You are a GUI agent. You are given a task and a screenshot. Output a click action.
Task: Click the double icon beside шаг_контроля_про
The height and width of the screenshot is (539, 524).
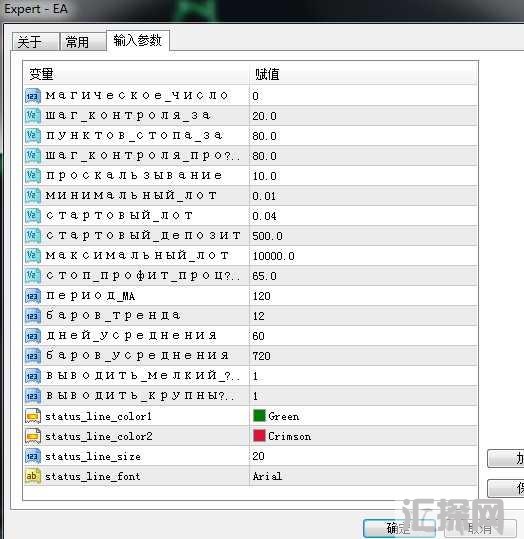coord(33,156)
